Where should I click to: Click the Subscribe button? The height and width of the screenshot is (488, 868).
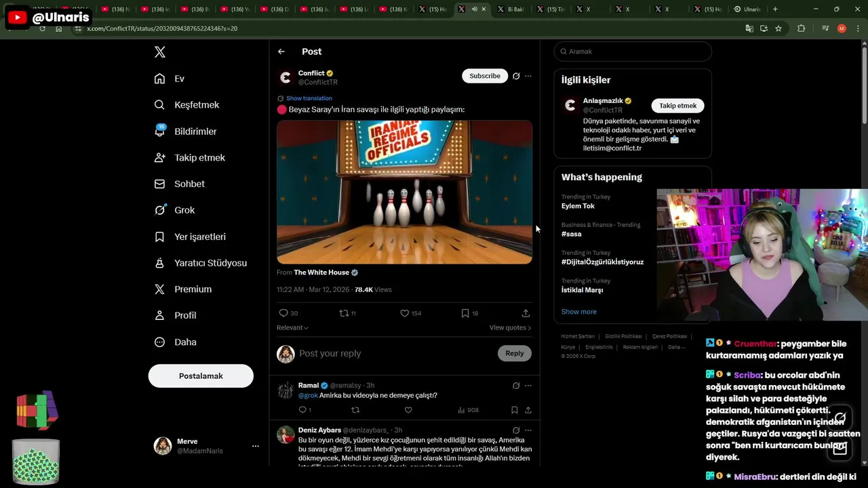click(485, 76)
